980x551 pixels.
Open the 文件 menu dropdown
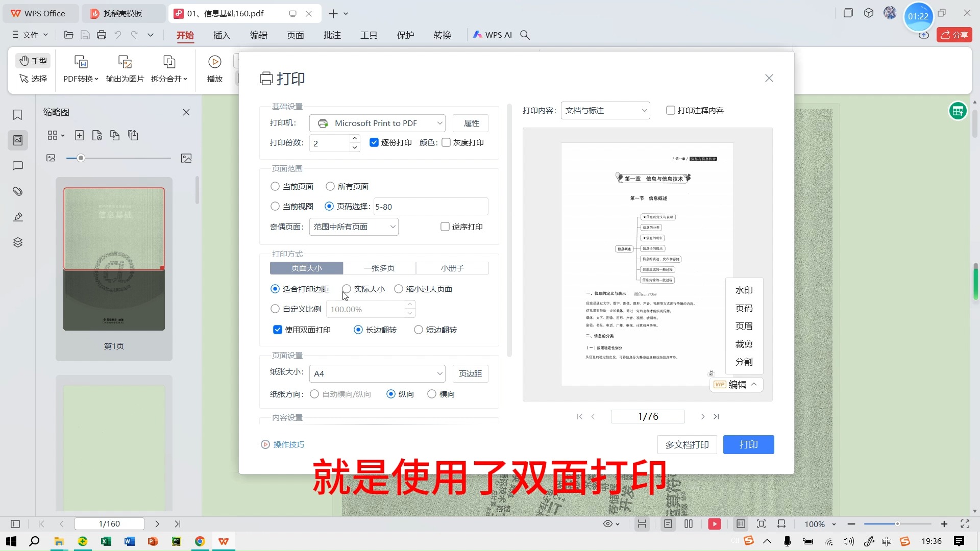[x=30, y=35]
